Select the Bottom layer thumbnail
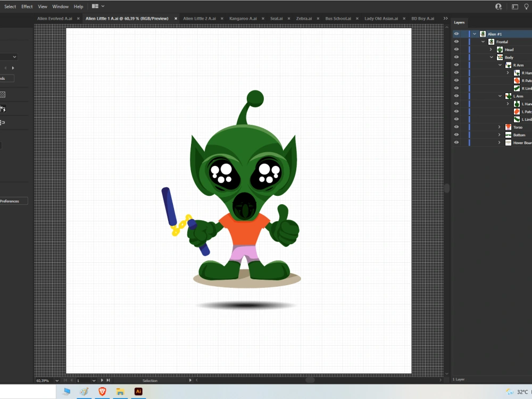 click(508, 135)
